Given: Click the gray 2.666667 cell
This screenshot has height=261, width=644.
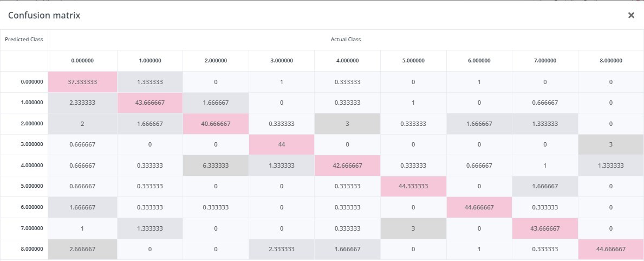Looking at the screenshot, I should pyautogui.click(x=82, y=249).
